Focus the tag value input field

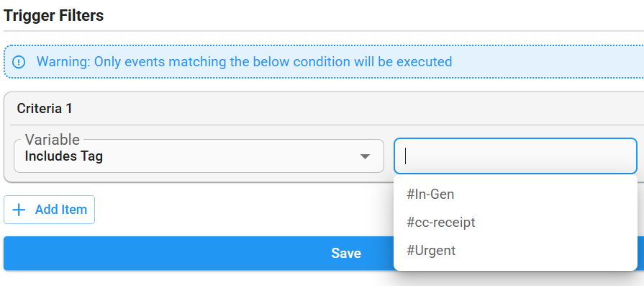(515, 156)
